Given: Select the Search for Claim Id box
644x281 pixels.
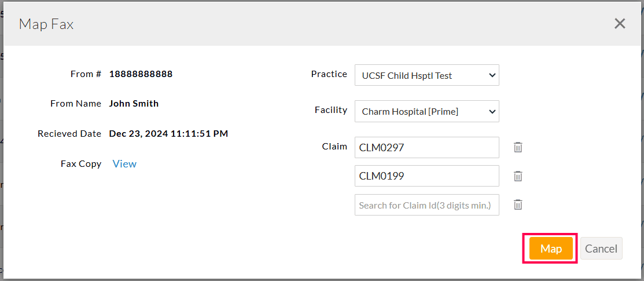Looking at the screenshot, I should (426, 205).
